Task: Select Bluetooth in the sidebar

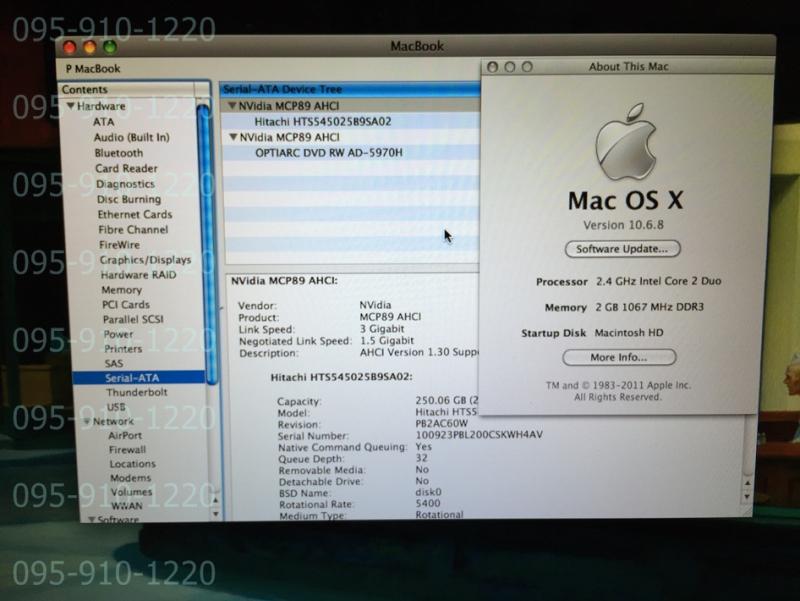Action: coord(119,153)
